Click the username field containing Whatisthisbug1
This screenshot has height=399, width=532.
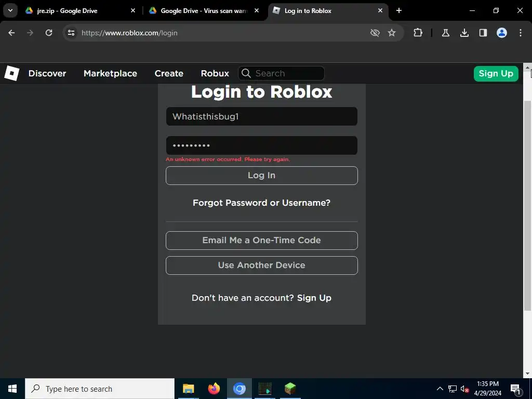262,116
